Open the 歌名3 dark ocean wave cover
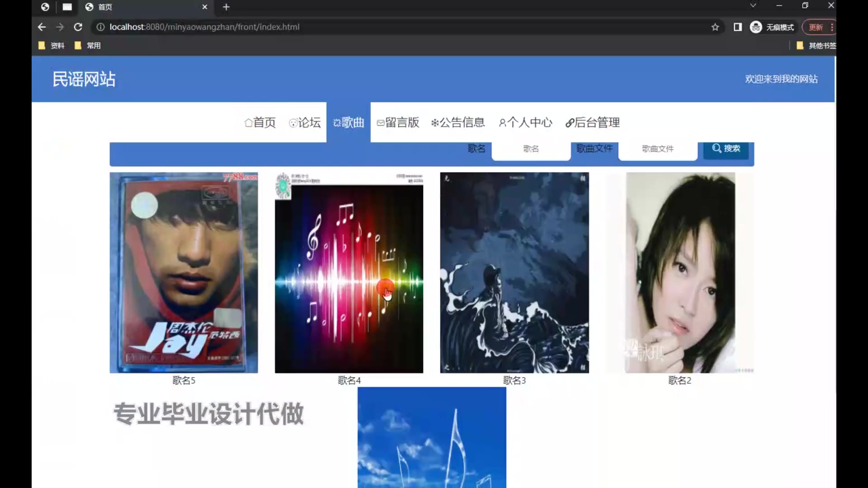The width and height of the screenshot is (868, 488). click(x=514, y=272)
